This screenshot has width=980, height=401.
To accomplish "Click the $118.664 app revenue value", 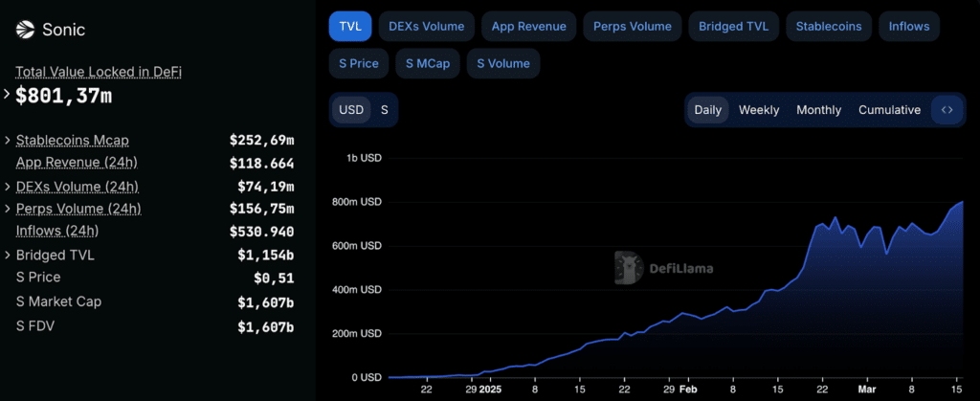I will pos(262,163).
